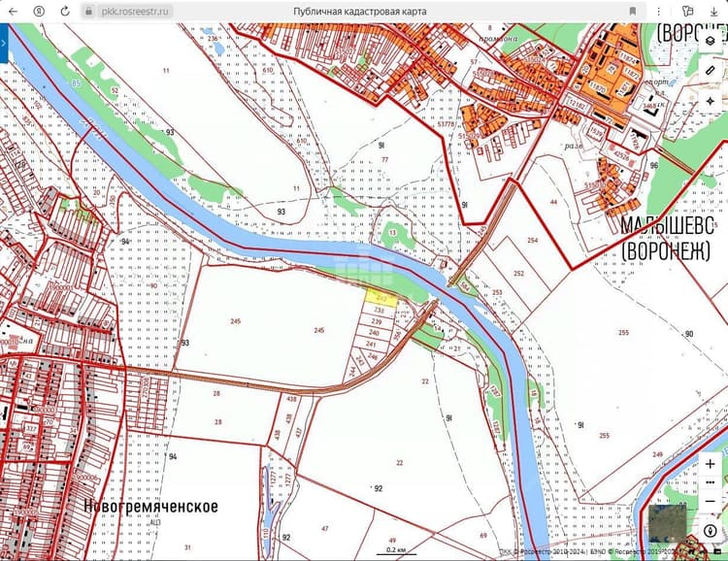Open the map layers panel
Viewport: 728px width, 561px height.
(x=710, y=41)
